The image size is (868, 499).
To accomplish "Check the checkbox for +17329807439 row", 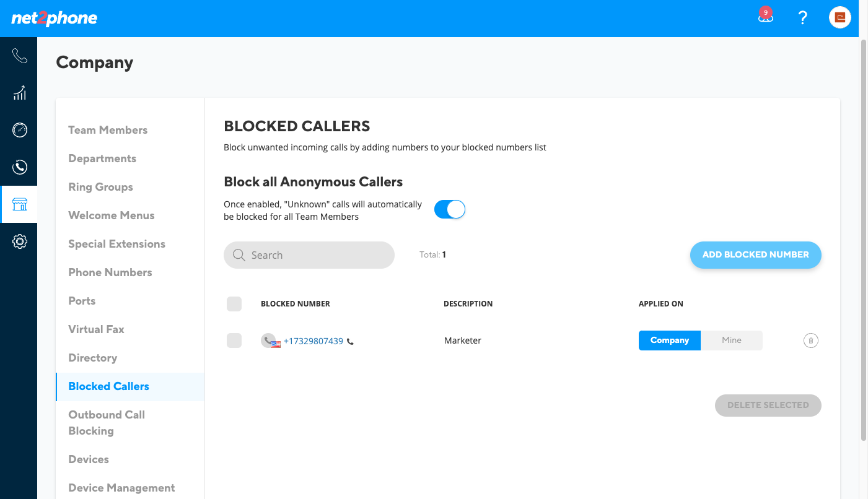I will click(234, 341).
